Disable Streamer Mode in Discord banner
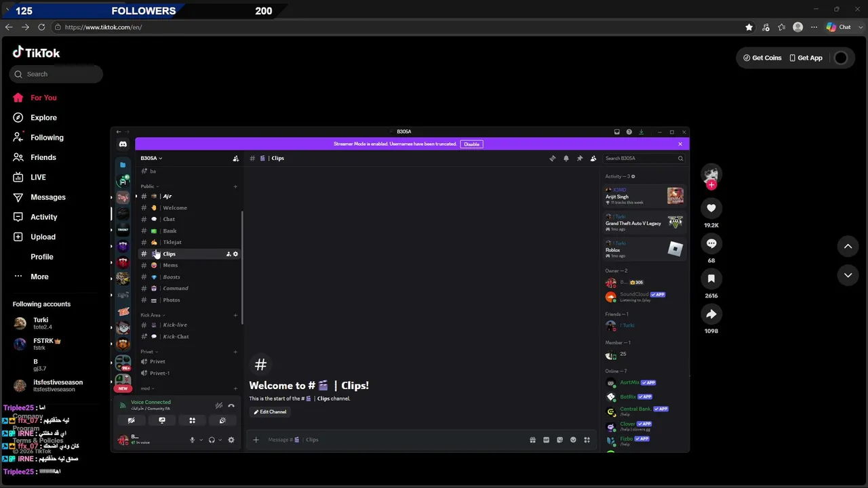 click(x=471, y=144)
